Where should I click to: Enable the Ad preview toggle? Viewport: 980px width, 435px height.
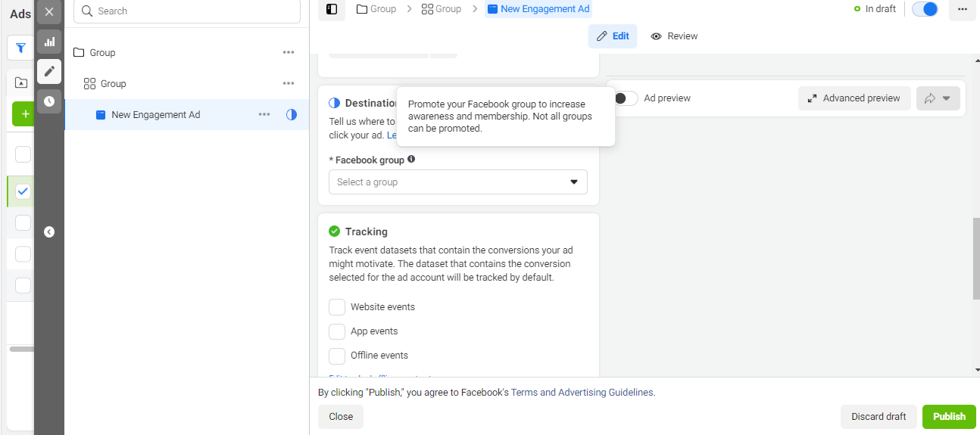click(625, 98)
